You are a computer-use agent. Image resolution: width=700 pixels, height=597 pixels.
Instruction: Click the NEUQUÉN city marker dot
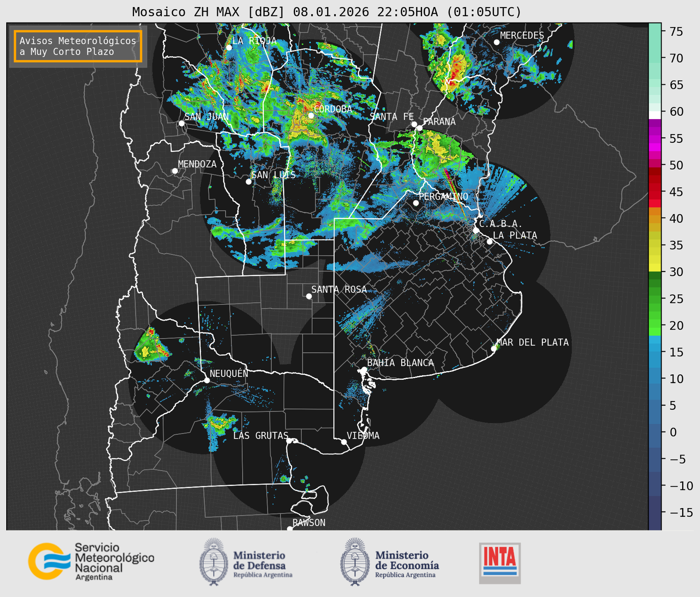click(207, 380)
